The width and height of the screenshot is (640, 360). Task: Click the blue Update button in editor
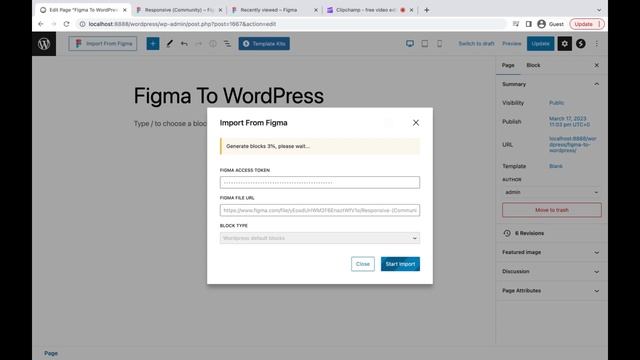click(540, 44)
